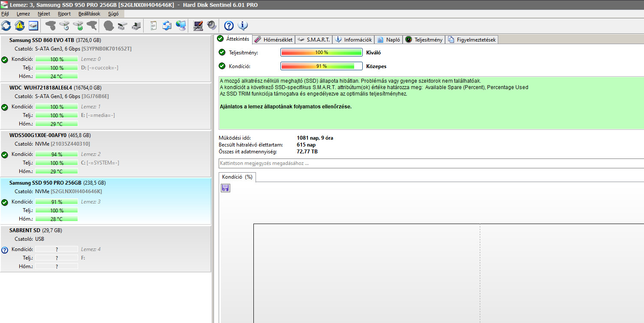The image size is (644, 323).
Task: Click the computer tower with drive toolbar icon
Action: point(136,26)
